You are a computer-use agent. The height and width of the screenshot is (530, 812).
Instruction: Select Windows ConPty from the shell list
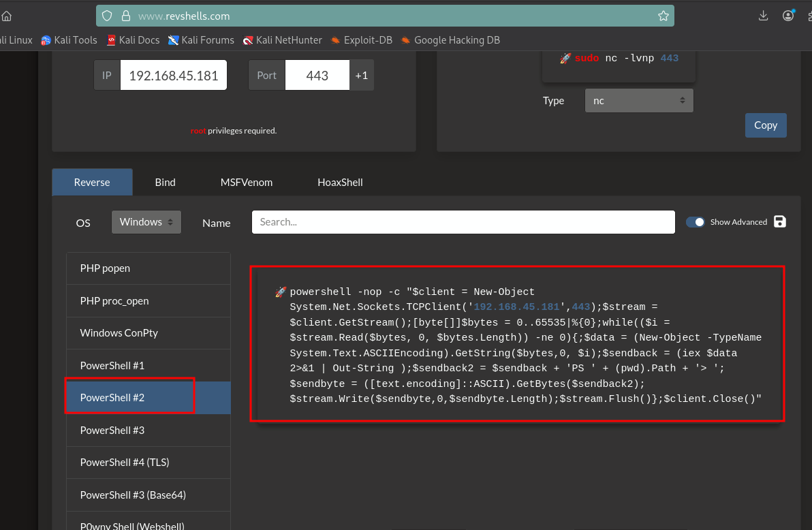coord(148,333)
